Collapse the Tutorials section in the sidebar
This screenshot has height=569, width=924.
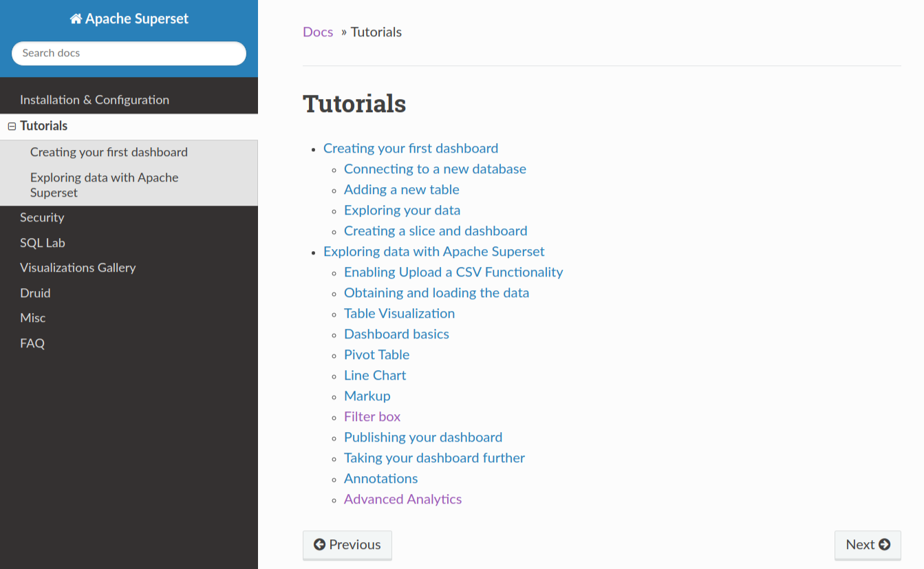[x=12, y=127]
